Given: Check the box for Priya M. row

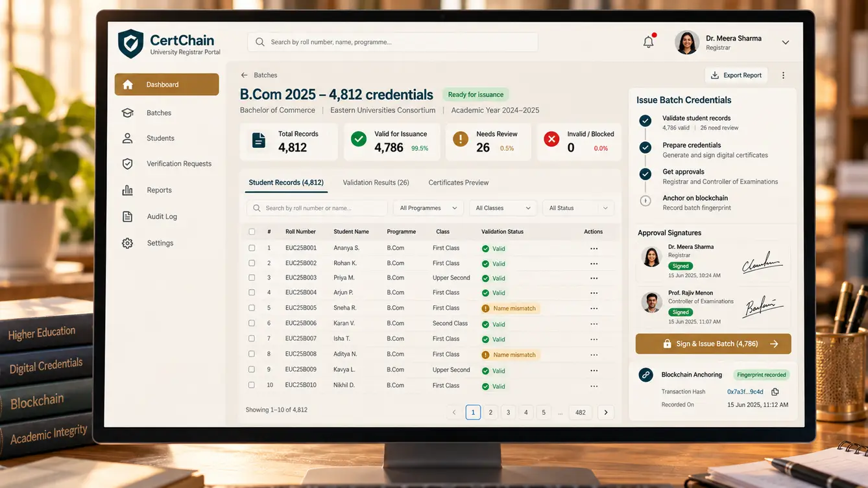Looking at the screenshot, I should 252,277.
